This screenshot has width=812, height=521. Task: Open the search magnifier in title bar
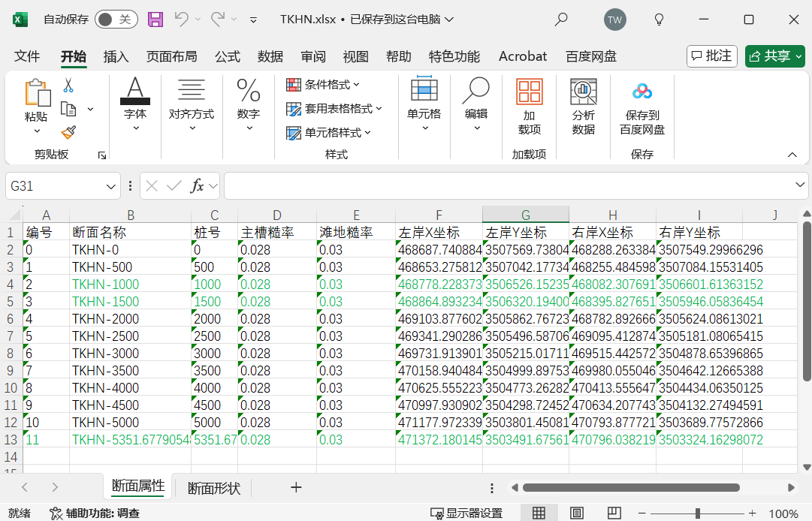point(561,20)
